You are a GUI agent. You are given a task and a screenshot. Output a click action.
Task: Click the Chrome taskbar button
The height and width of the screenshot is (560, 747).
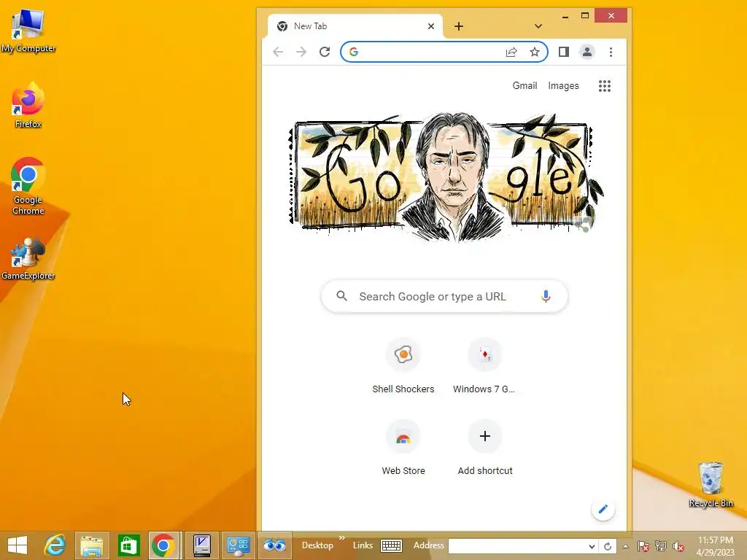tap(163, 545)
